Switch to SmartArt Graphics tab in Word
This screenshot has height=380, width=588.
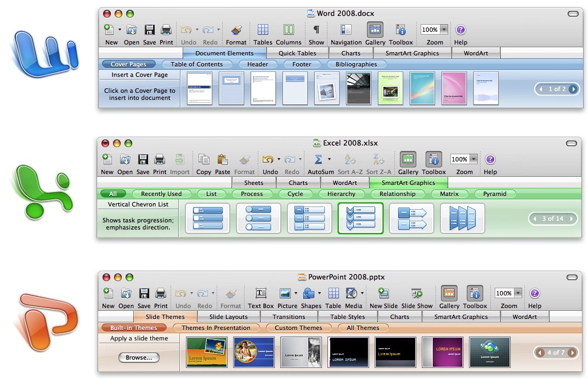[x=412, y=53]
